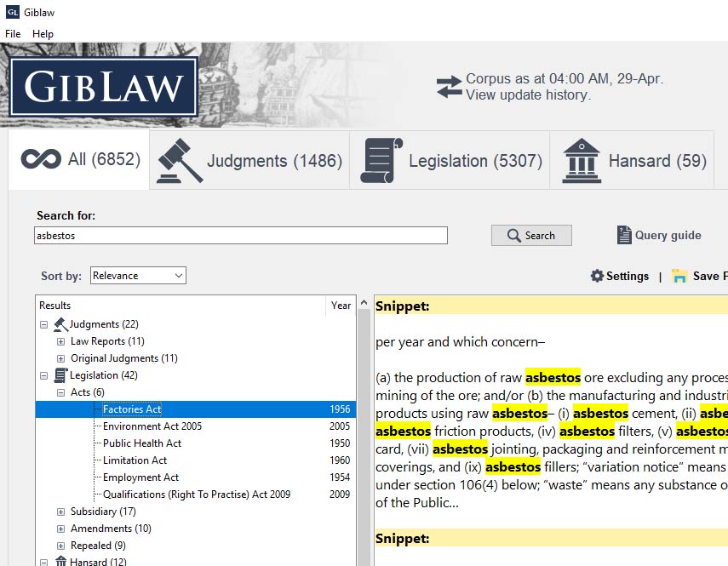Click the "Corpus as at 04:00 AM, 29-Apr." text
The width and height of the screenshot is (728, 566).
tap(565, 79)
